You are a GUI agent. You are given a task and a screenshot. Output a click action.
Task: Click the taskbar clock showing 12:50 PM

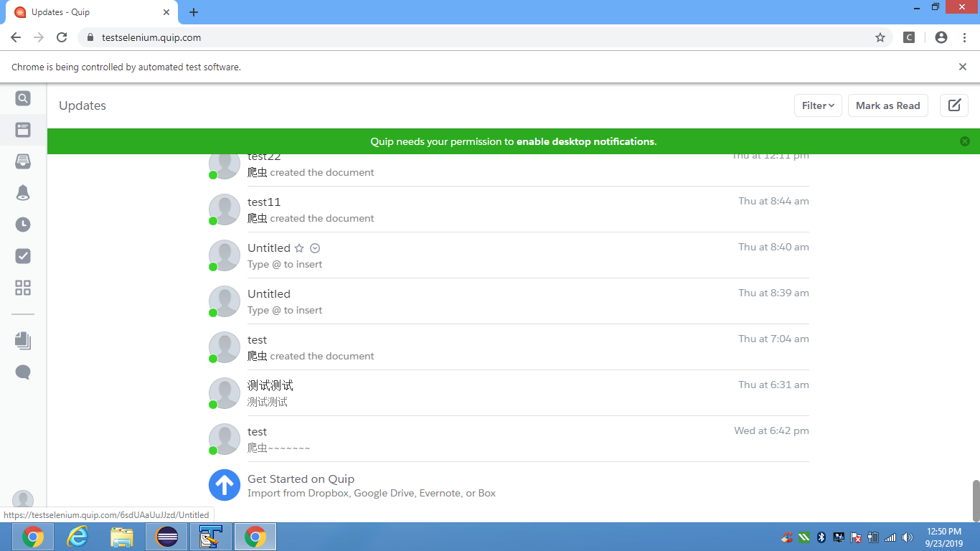coord(944,537)
